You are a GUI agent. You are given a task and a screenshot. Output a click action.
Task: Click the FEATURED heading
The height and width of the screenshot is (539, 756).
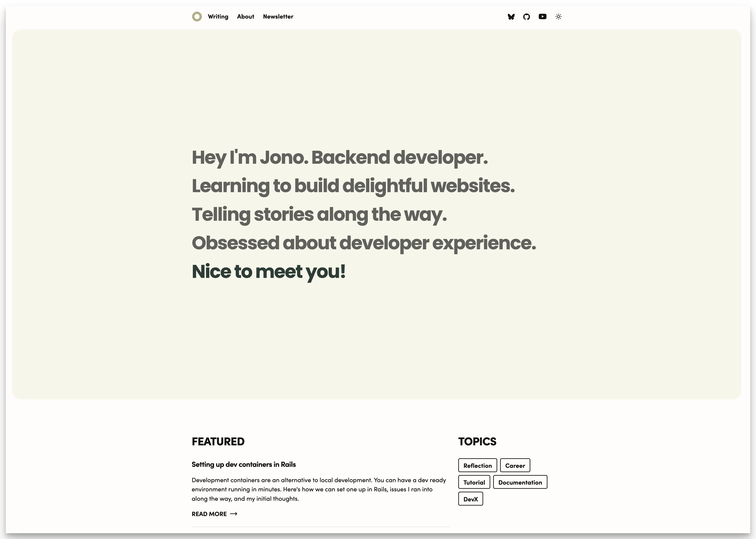point(218,441)
